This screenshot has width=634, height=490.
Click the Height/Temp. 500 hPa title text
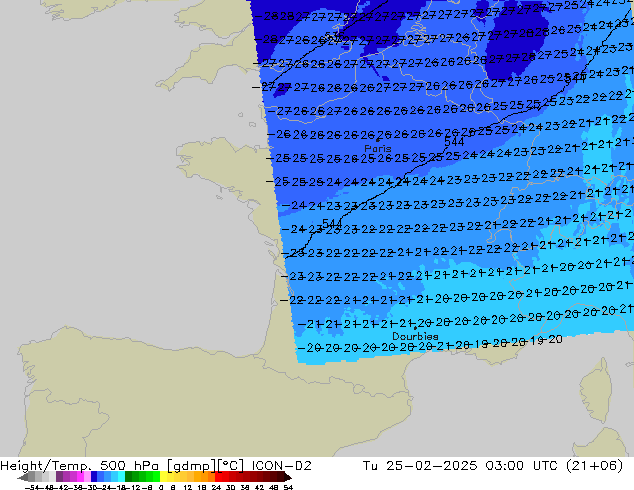pyautogui.click(x=79, y=466)
